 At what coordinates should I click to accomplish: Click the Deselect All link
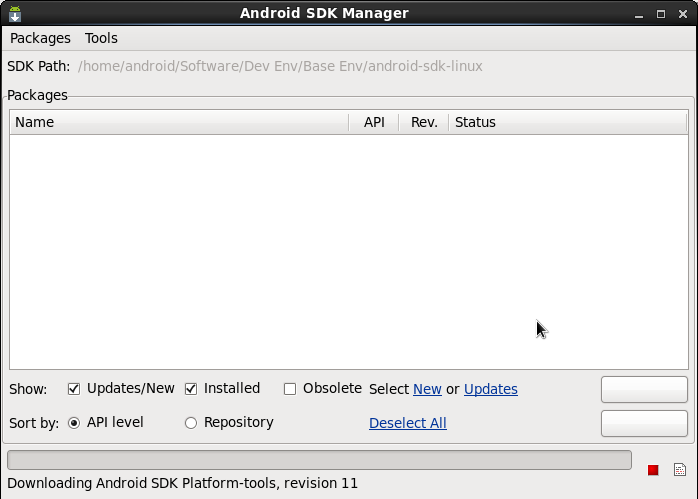[407, 423]
